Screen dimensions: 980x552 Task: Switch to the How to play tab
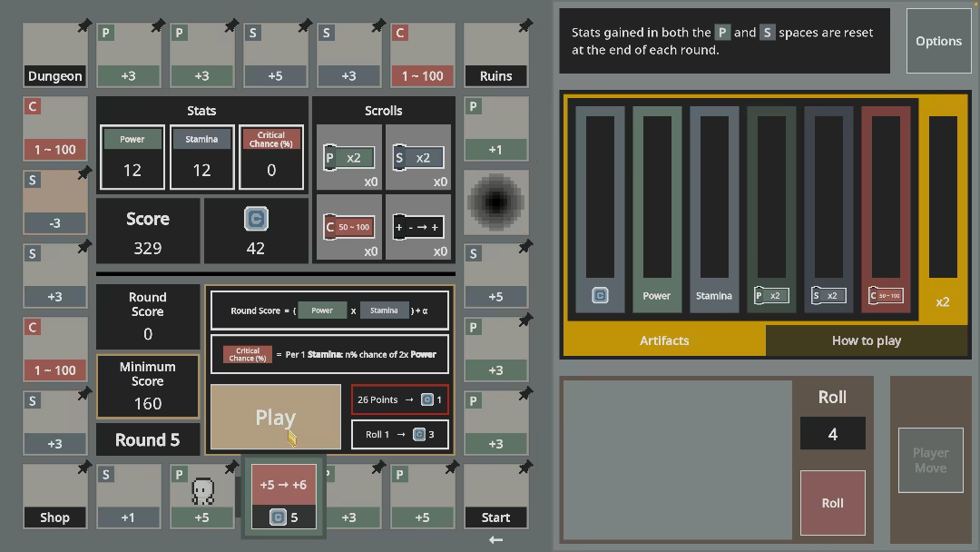867,340
